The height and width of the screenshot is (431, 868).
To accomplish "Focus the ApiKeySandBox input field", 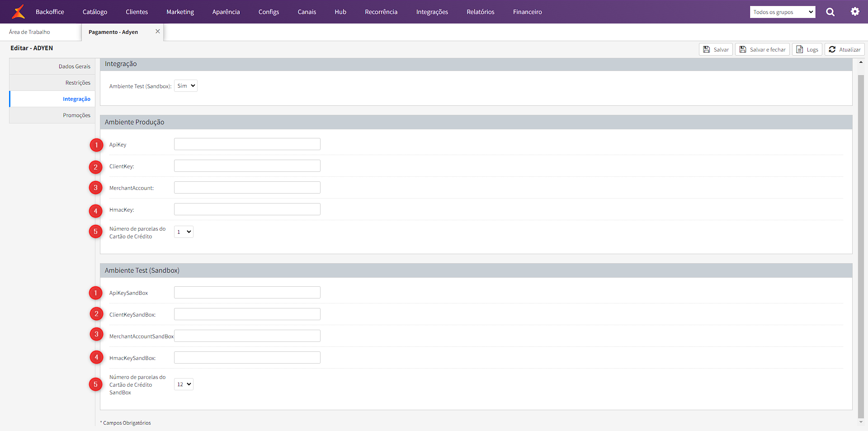I will (247, 293).
